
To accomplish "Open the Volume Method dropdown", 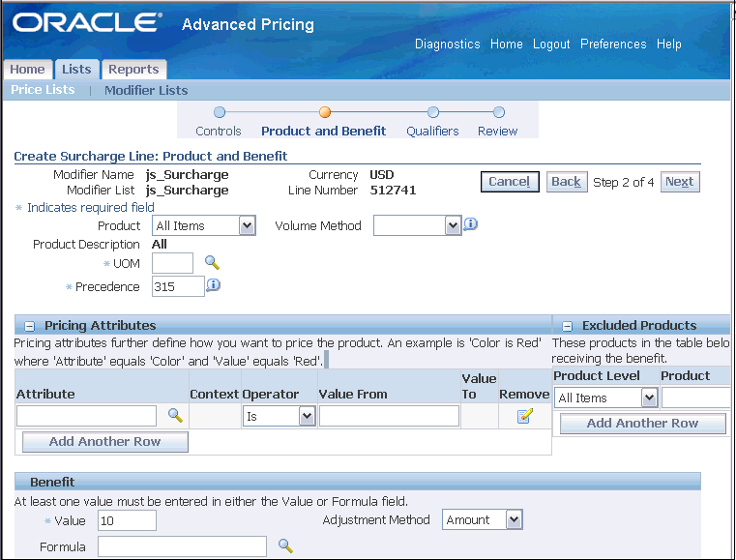I will point(417,225).
